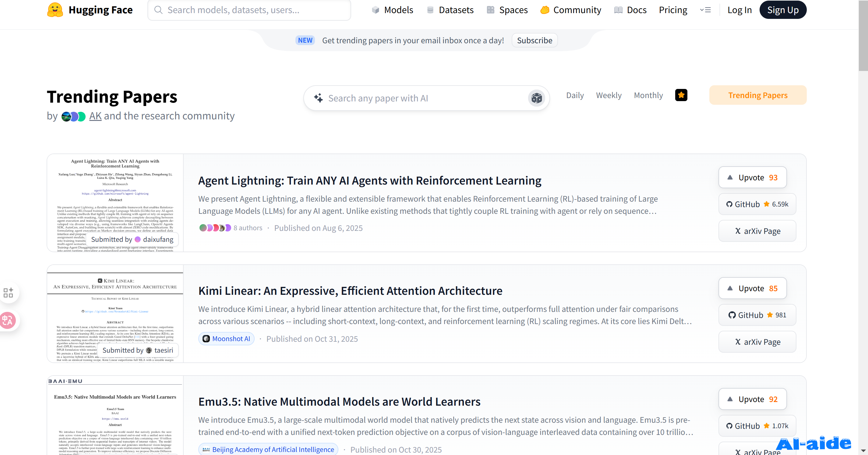868x455 pixels.
Task: Click the 8 authors avatar group
Action: [215, 228]
